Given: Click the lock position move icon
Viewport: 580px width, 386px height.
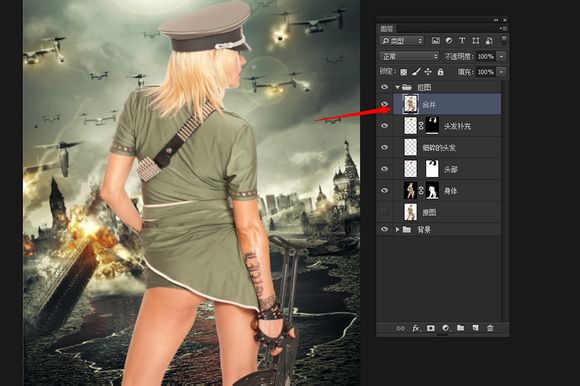Looking at the screenshot, I should (x=428, y=72).
